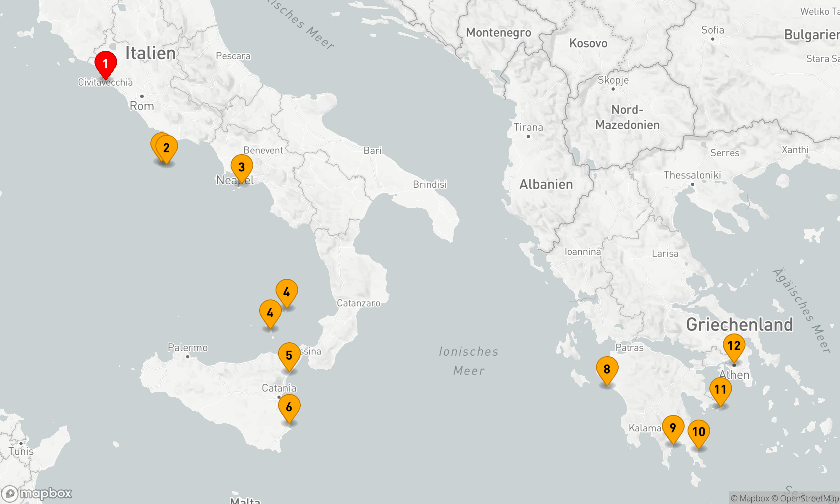Click marker 12 above Athen
This screenshot has height=504, width=840.
click(x=734, y=346)
